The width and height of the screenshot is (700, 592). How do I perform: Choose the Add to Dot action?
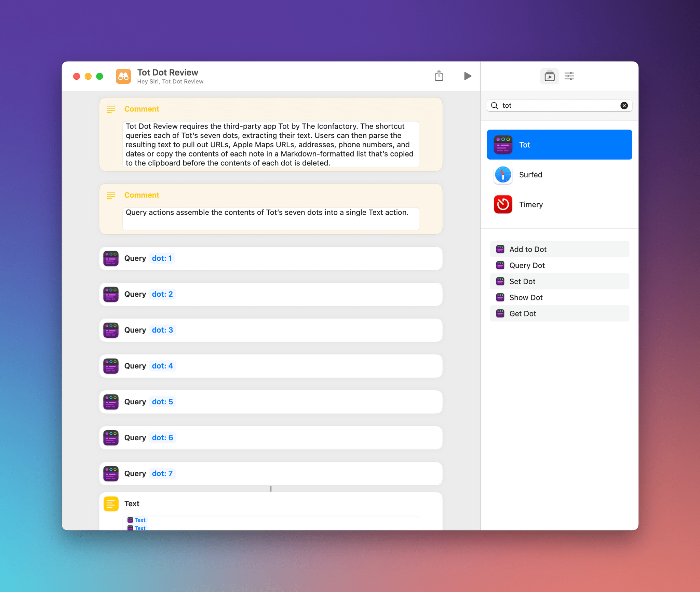point(560,249)
